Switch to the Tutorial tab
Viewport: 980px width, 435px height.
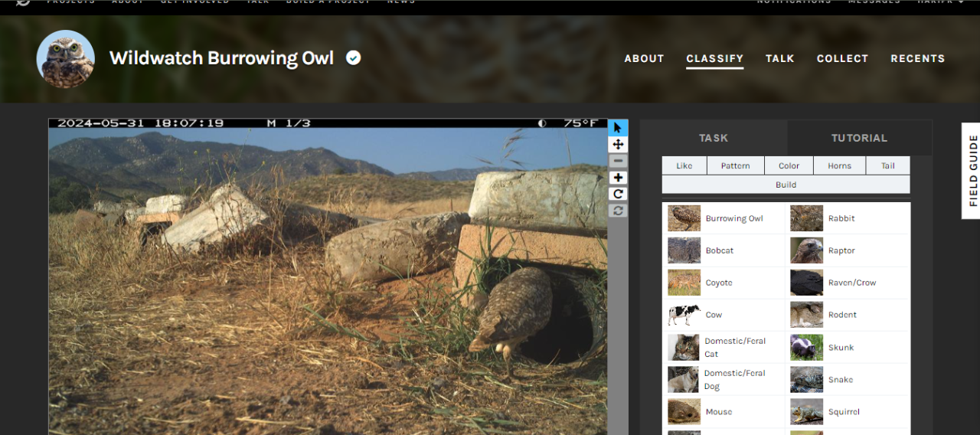pyautogui.click(x=859, y=138)
